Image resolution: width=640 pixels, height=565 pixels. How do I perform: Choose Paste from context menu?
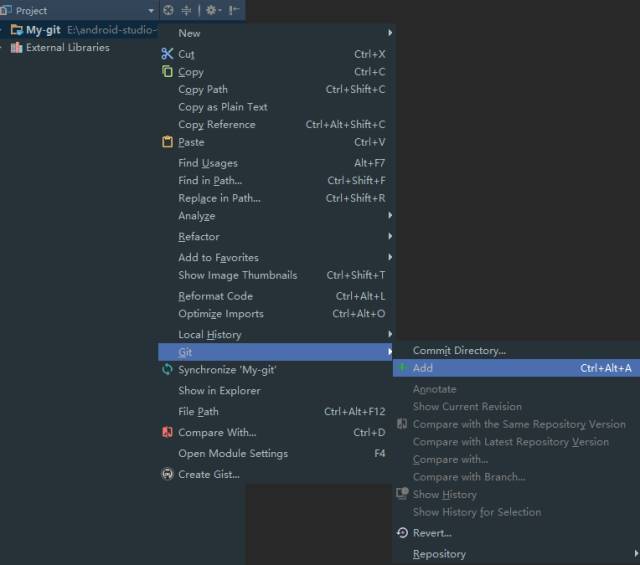(x=276, y=142)
